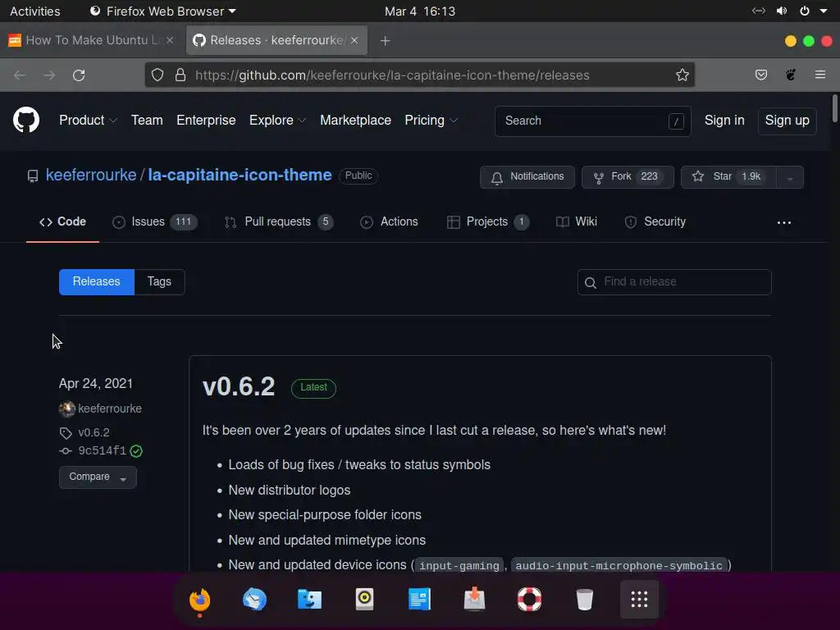Open the Enterprise link
Viewport: 840px width, 630px height.
206,121
